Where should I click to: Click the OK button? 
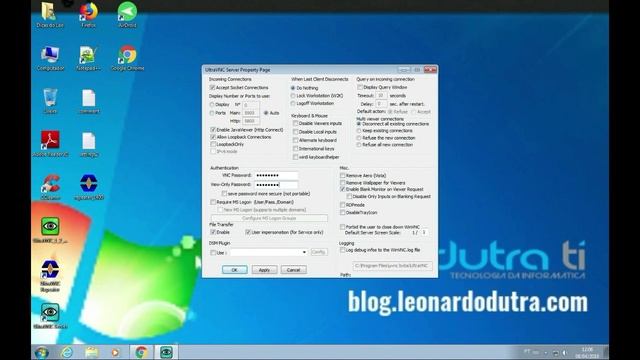coord(235,270)
